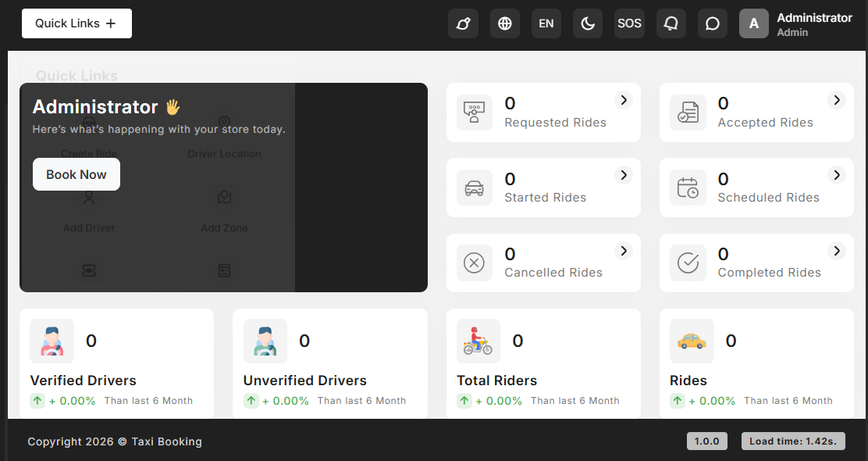Select the Verified Drivers card avatar

coord(52,341)
